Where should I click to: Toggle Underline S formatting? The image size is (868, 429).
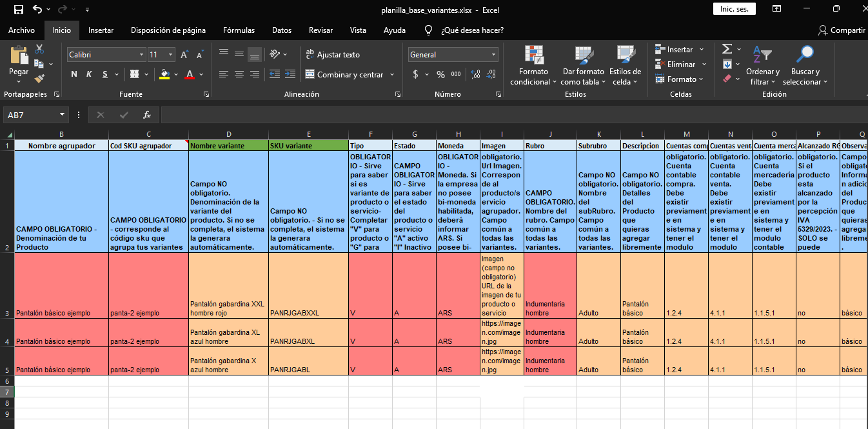105,74
